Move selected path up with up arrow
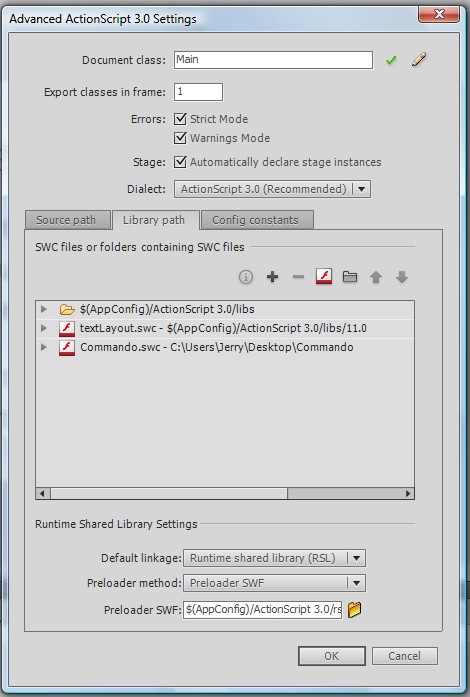Viewport: 470px width, 697px height. [x=376, y=277]
